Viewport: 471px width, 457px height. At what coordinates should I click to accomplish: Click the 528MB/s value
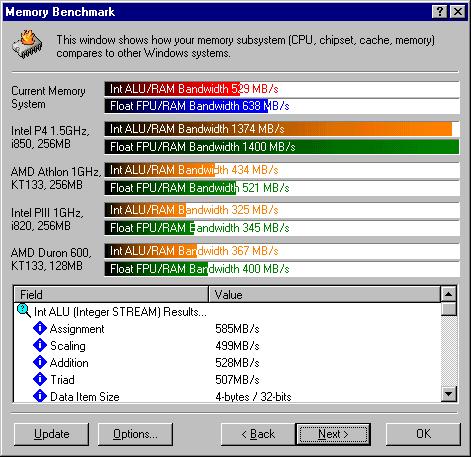pyautogui.click(x=237, y=363)
